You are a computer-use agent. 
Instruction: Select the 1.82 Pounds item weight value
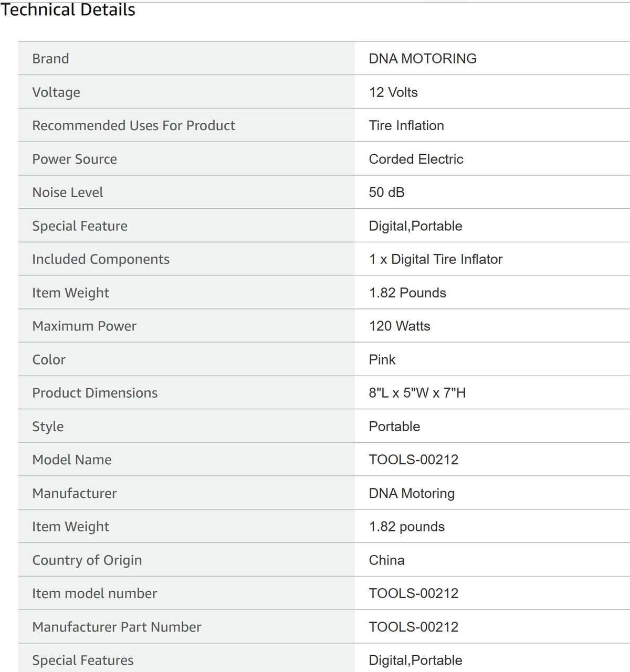tap(407, 293)
